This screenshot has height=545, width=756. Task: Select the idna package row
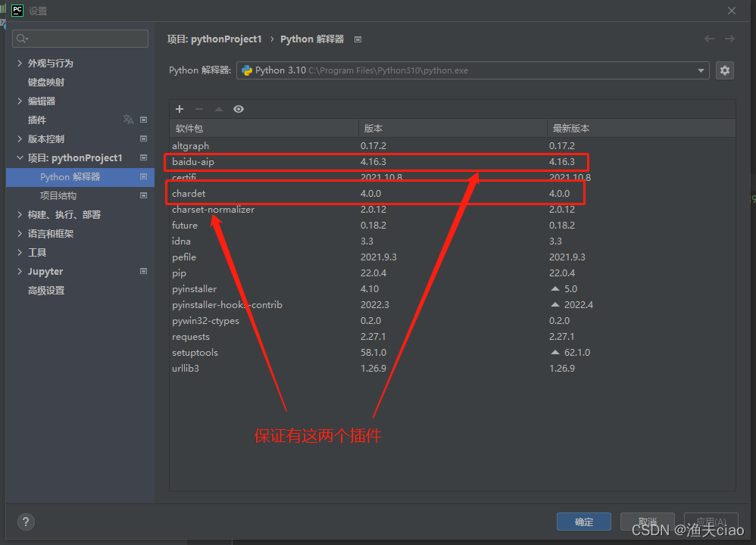point(452,241)
